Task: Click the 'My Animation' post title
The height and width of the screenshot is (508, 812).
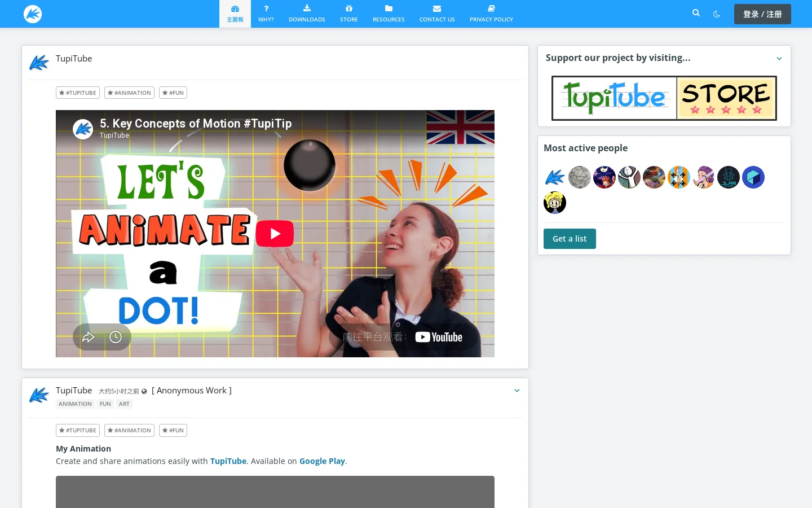Action: pyautogui.click(x=83, y=449)
